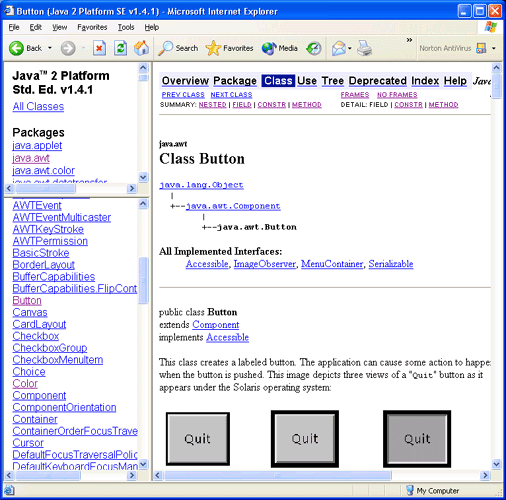Open the java.awt.color package link
Viewport: 506px width, 500px height.
click(x=44, y=171)
